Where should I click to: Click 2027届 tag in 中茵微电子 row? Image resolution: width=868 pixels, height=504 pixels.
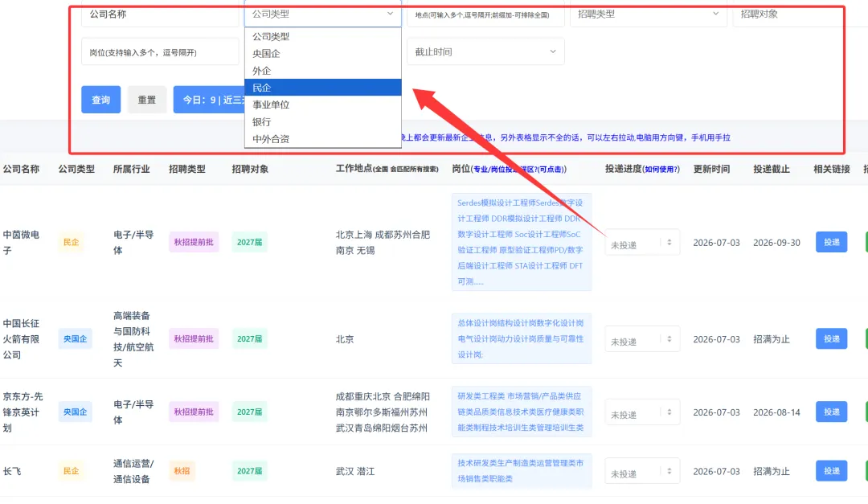tap(250, 242)
